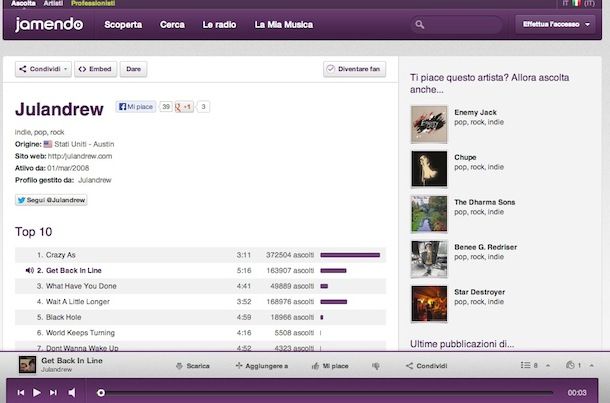Like the track with Mi piace thumbs-up
The image size is (610, 403).
[330, 366]
